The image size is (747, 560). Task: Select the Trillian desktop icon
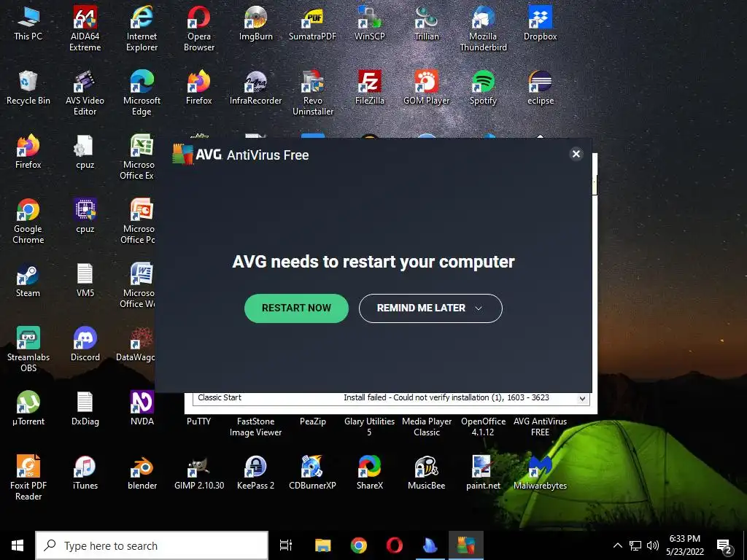pos(426,24)
